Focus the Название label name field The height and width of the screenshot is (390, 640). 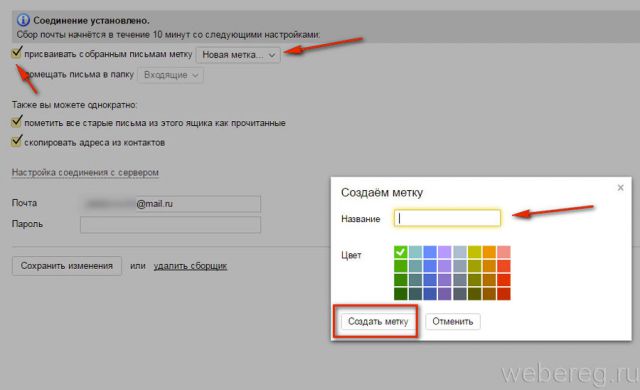click(x=447, y=218)
